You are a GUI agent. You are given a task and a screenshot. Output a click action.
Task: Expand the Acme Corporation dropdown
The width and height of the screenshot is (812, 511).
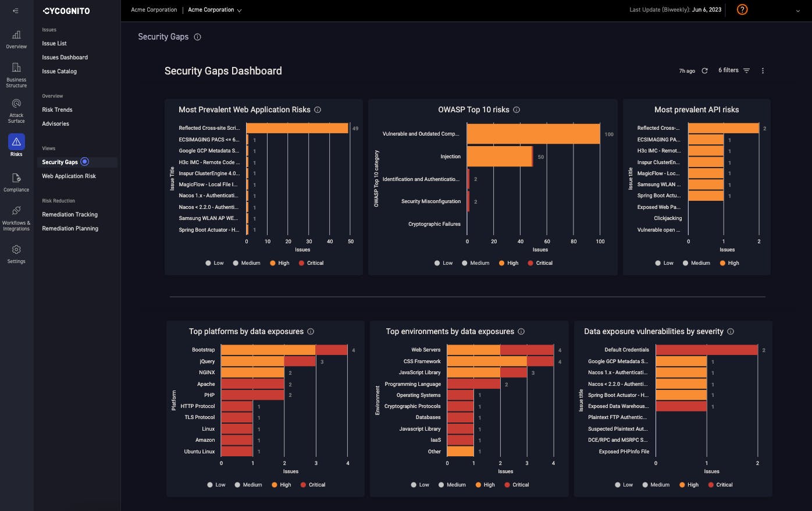[215, 10]
